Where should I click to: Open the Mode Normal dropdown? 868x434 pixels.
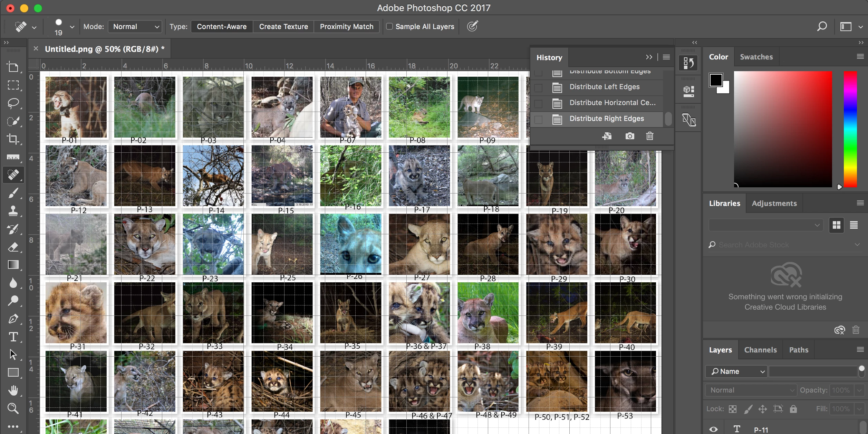[x=135, y=27]
